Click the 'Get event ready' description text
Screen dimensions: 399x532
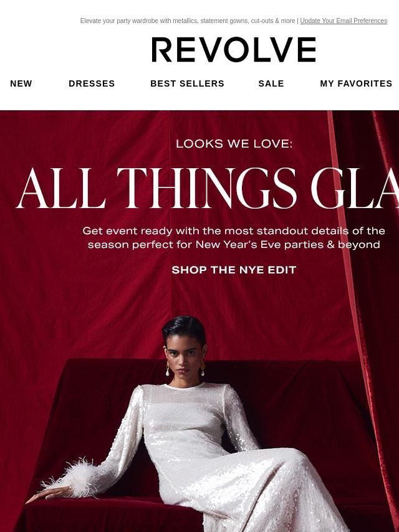[234, 237]
